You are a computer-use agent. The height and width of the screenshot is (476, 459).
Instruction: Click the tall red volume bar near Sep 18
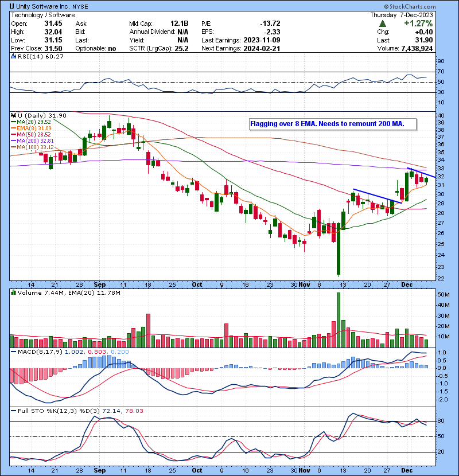coord(148,330)
